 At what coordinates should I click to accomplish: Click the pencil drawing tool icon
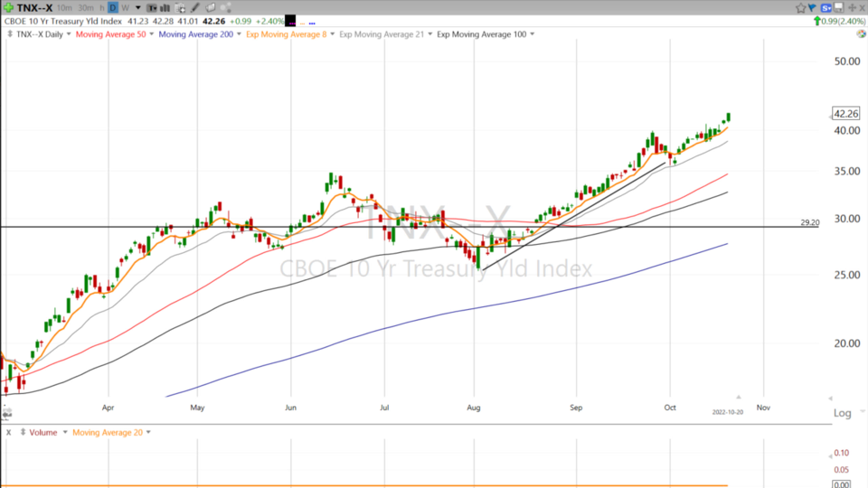[x=196, y=8]
